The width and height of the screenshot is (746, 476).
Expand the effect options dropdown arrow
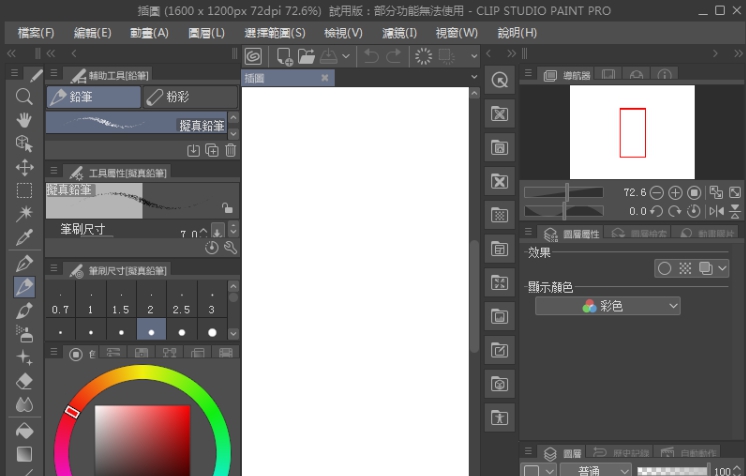click(722, 268)
